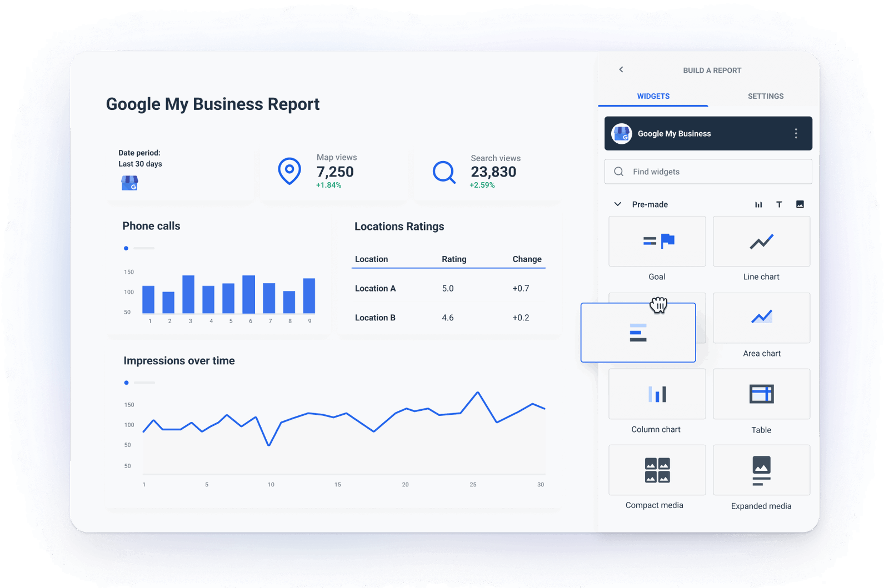Filter widgets by chart type
Screen dimensions: 889x588
(758, 204)
